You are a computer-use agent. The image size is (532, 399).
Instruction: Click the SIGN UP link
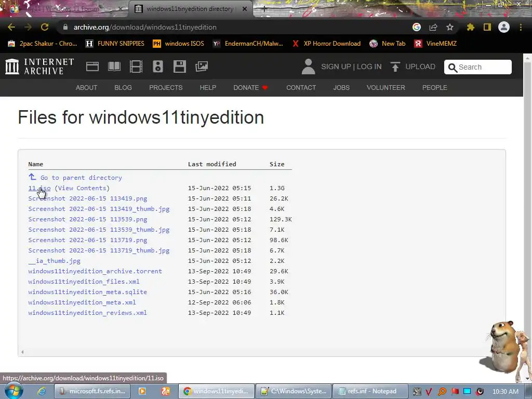(336, 66)
